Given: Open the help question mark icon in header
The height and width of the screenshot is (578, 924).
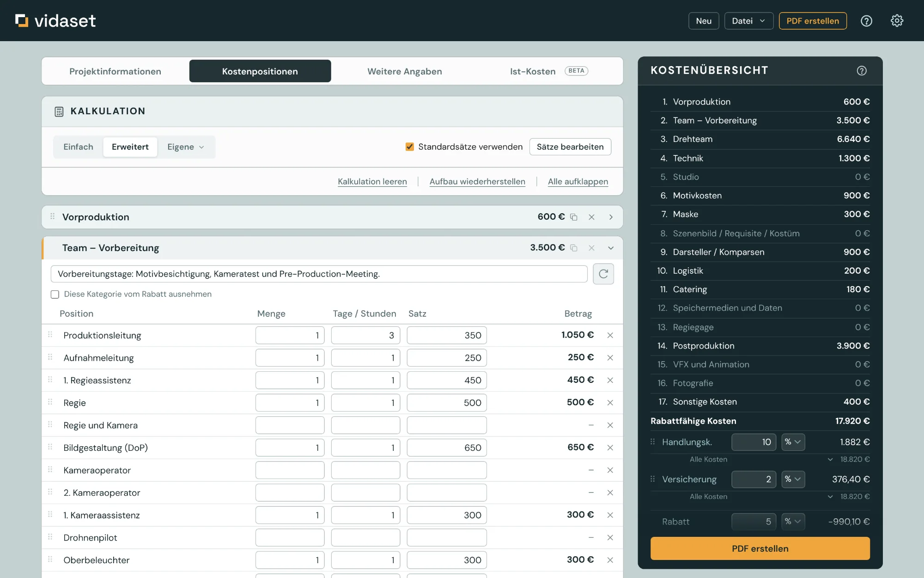Looking at the screenshot, I should coord(866,21).
